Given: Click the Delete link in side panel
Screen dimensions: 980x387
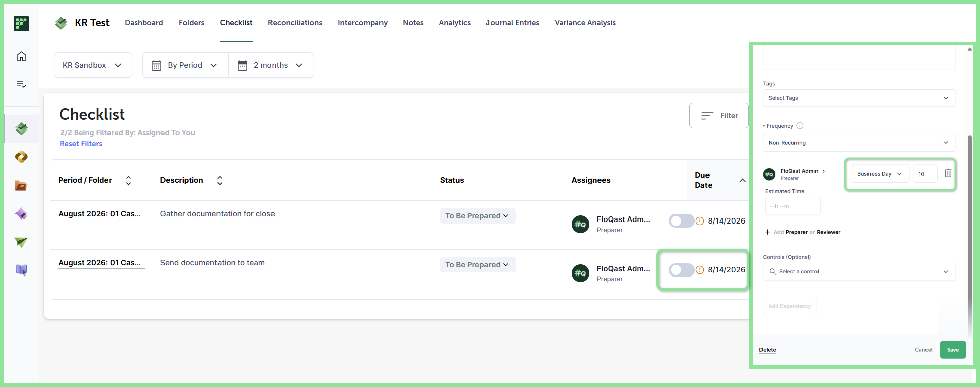Looking at the screenshot, I should pyautogui.click(x=768, y=350).
